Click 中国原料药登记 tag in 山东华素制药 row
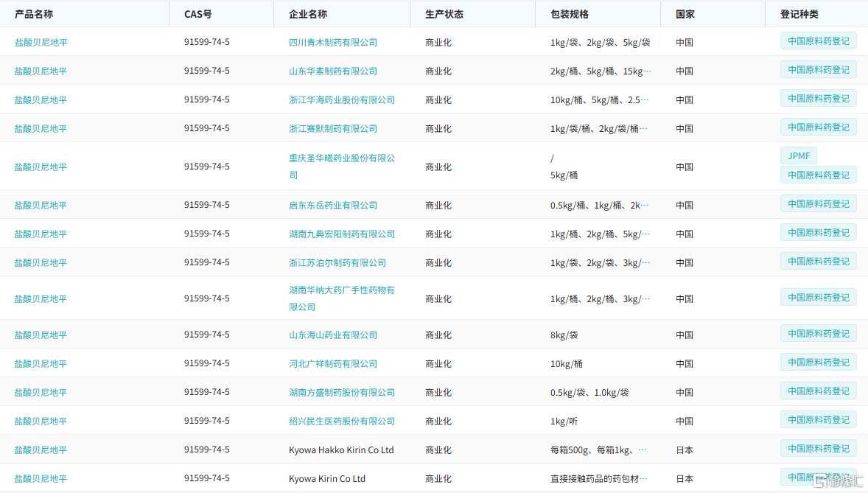The width and height of the screenshot is (868, 493). (x=818, y=70)
